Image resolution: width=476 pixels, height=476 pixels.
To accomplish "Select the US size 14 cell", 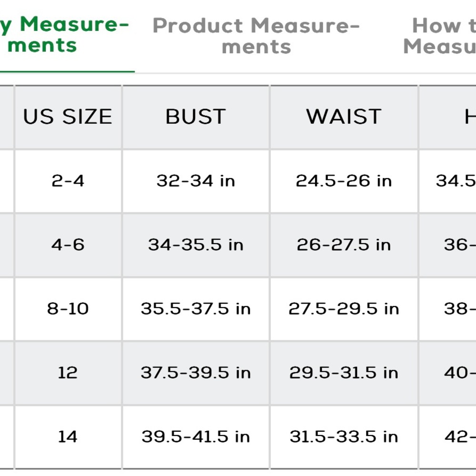I will tap(68, 436).
